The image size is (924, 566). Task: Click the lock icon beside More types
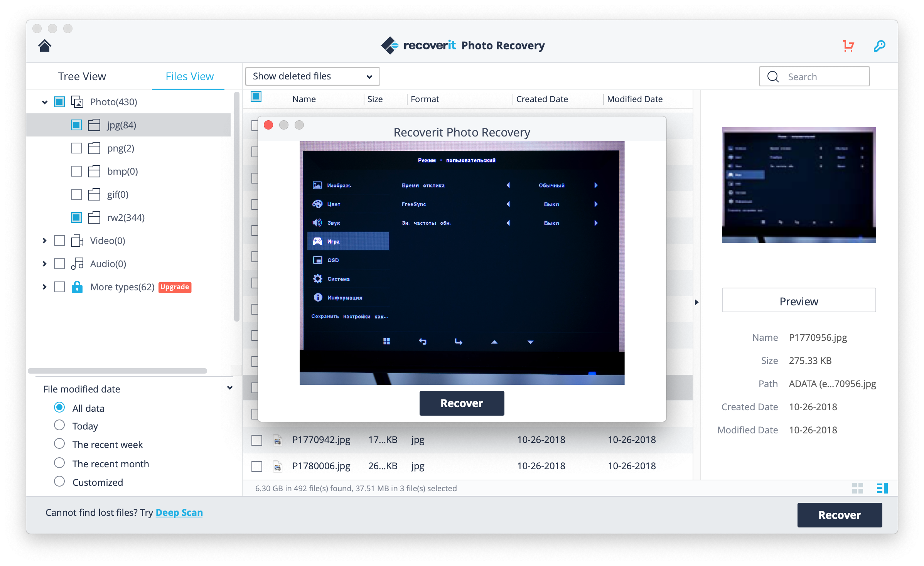(77, 287)
